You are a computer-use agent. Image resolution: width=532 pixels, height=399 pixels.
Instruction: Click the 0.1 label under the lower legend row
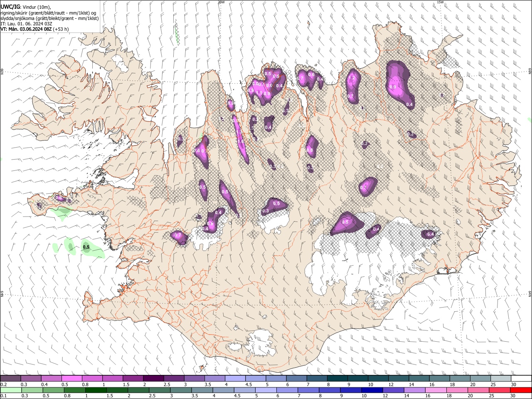[x=3, y=396]
